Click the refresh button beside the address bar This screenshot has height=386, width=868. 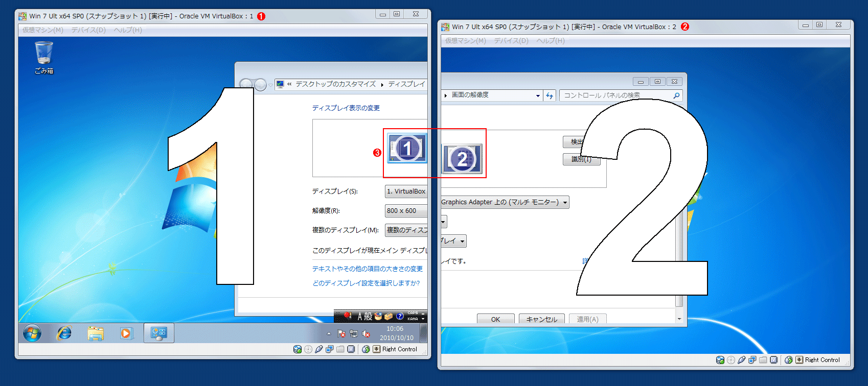point(550,95)
